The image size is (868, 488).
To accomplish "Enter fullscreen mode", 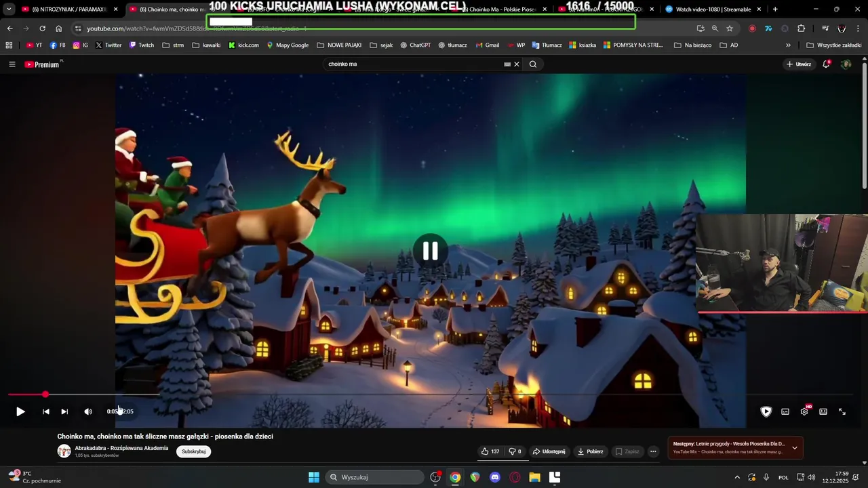I will [842, 411].
